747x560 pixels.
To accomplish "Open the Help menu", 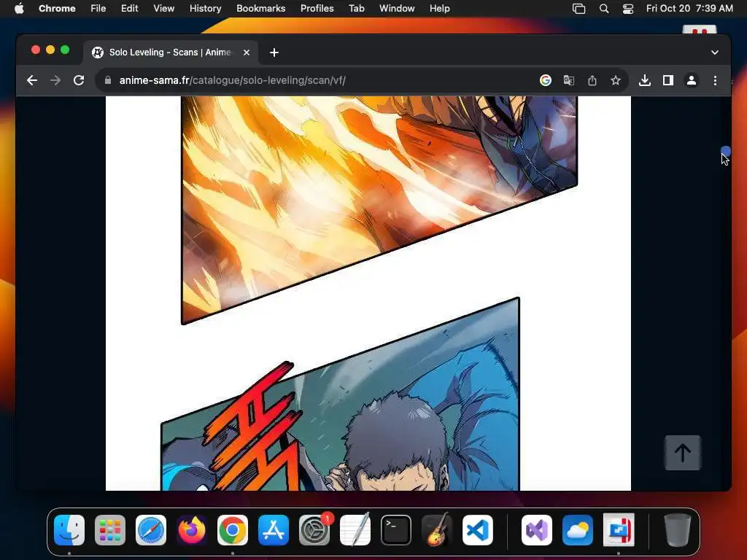I will 439,9.
